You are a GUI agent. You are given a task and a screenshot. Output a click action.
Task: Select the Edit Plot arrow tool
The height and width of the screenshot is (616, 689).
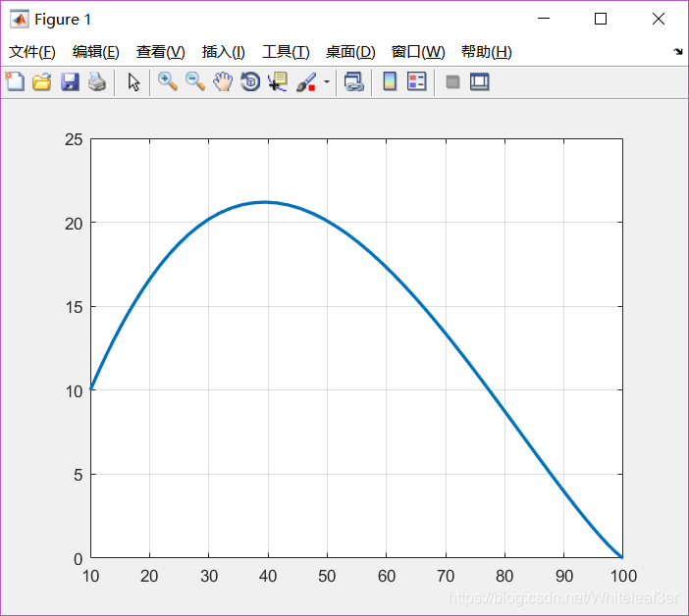pos(134,82)
